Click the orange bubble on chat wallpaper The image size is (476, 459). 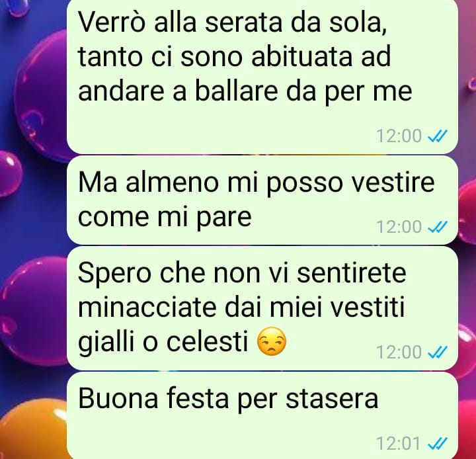(34, 430)
